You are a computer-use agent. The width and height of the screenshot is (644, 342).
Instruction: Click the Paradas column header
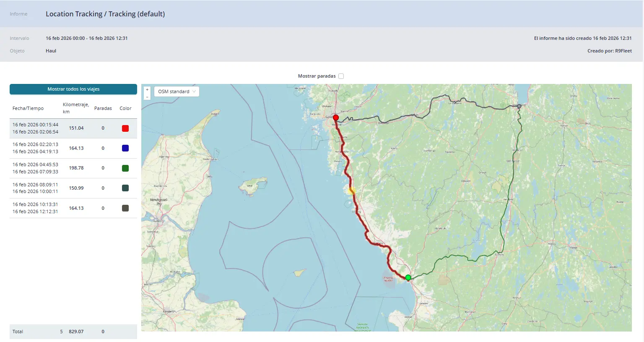103,108
